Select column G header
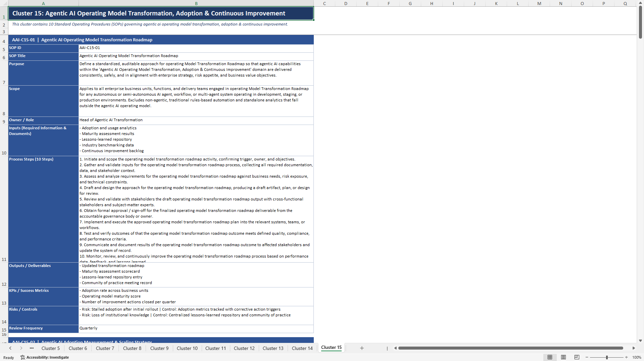Image resolution: width=644 pixels, height=361 pixels. [x=410, y=3]
